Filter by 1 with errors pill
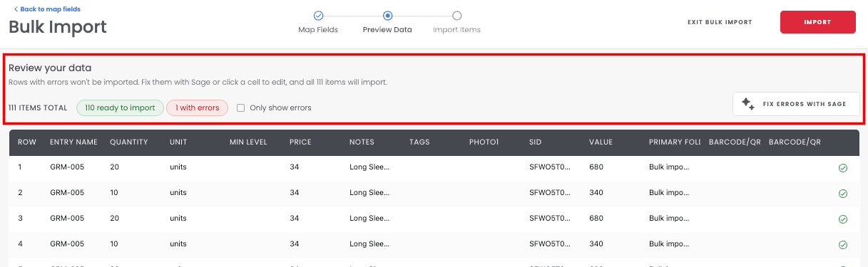 (198, 108)
